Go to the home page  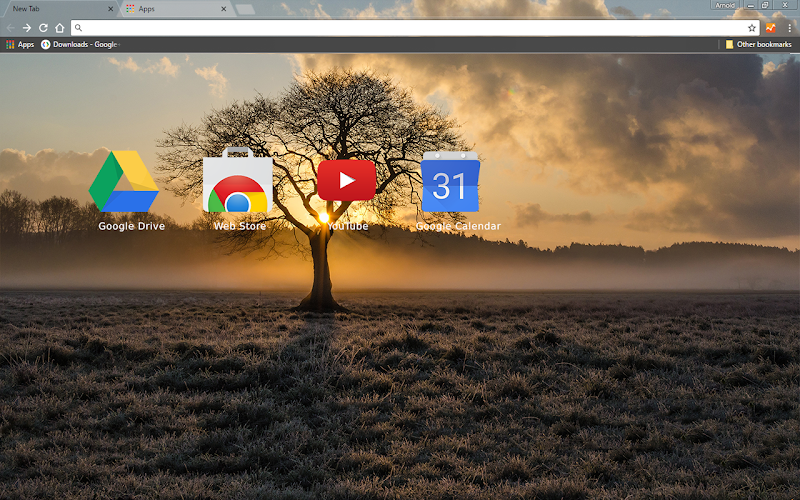pos(60,28)
